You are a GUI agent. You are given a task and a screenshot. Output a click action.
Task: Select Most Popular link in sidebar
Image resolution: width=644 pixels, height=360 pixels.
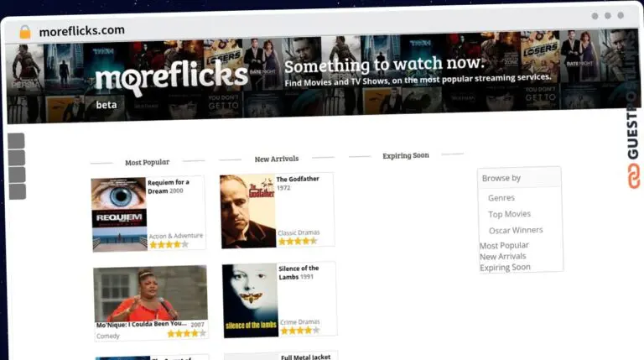504,245
